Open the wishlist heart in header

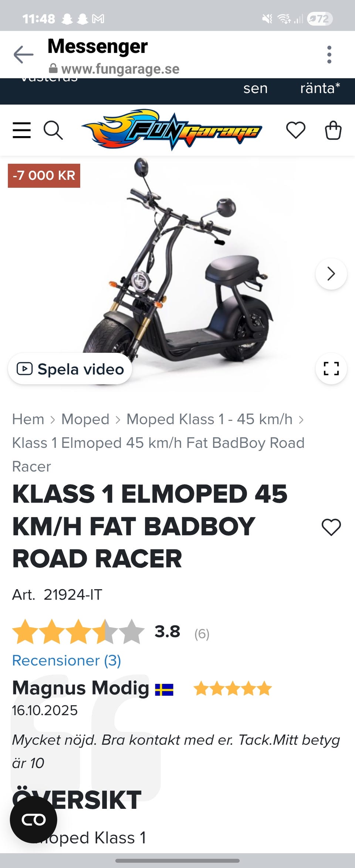tap(296, 130)
